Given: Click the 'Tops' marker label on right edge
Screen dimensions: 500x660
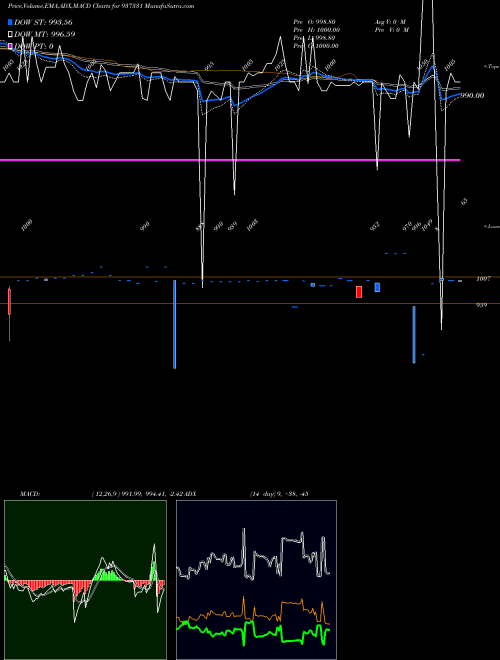Looking at the screenshot, I should [x=491, y=67].
